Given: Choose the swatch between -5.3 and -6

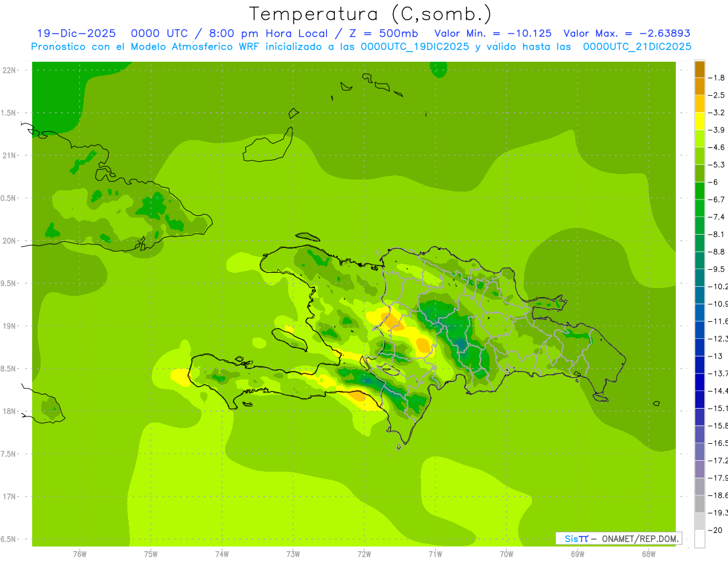Looking at the screenshot, I should 699,173.
